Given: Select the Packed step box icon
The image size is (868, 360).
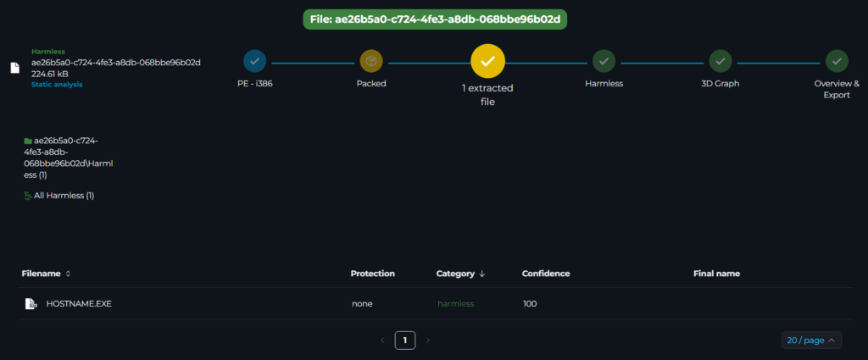Looking at the screenshot, I should pyautogui.click(x=370, y=61).
